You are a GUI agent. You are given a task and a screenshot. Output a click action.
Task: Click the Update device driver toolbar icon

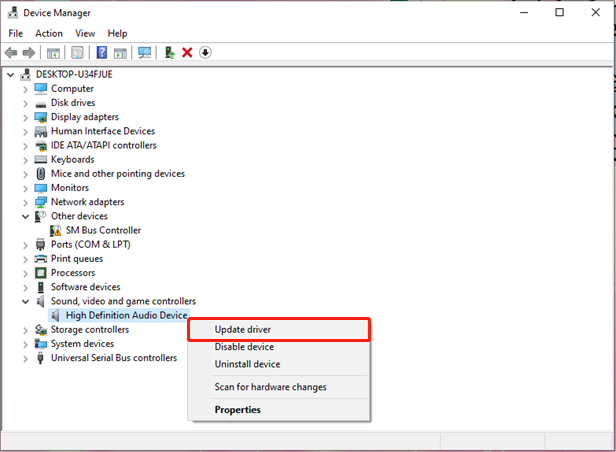170,53
